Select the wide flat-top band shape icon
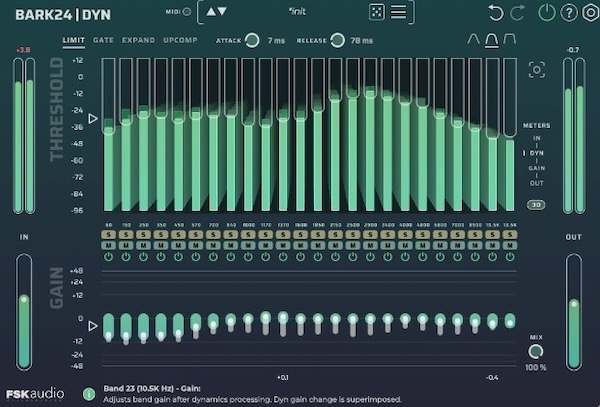 [510, 40]
